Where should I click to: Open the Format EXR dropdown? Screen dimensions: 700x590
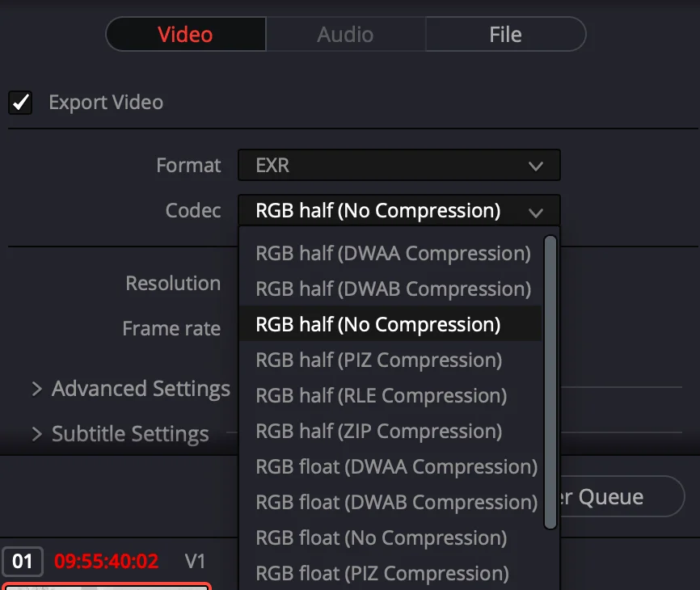tap(398, 166)
